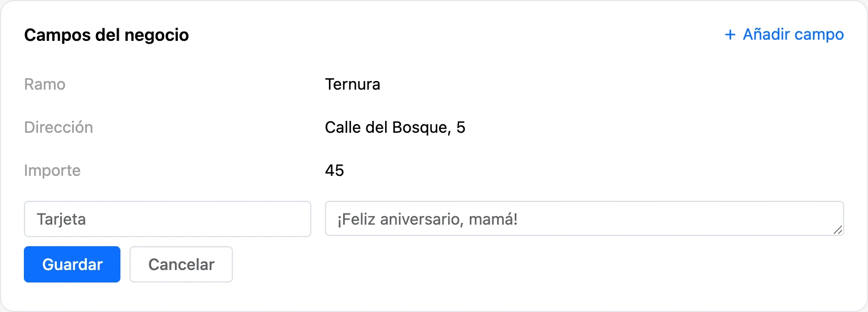
Task: Discard the changes with the Cancelar button
Action: point(181,264)
